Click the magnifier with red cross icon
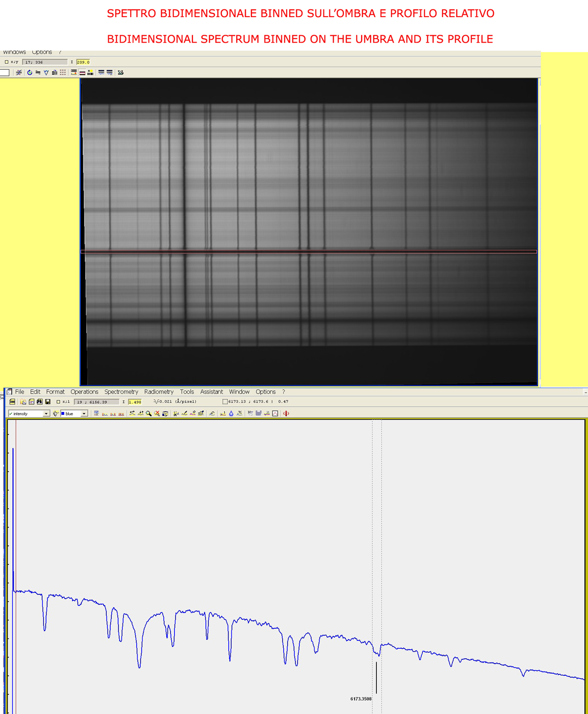The width and height of the screenshot is (588, 714). (x=157, y=413)
